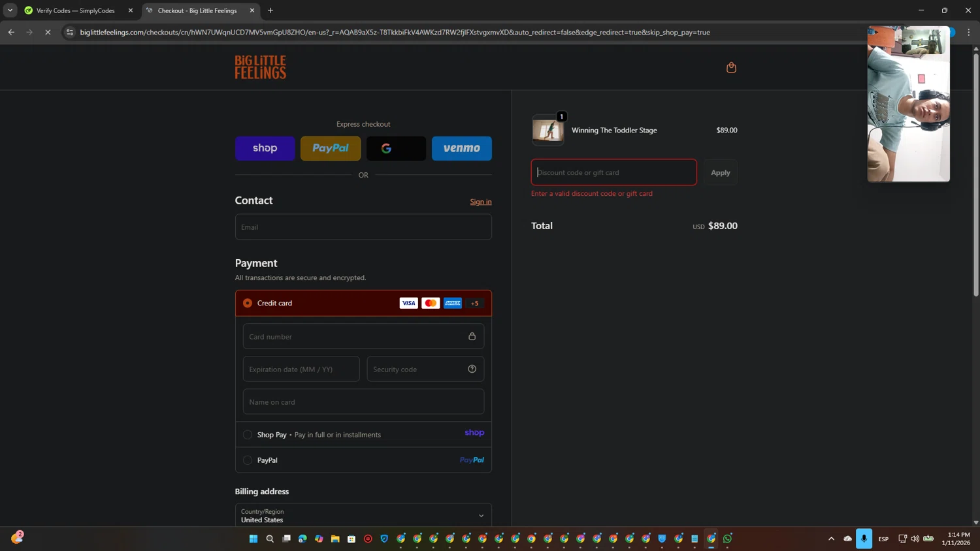Open Copilot from the taskbar
980x551 pixels.
pos(319,539)
